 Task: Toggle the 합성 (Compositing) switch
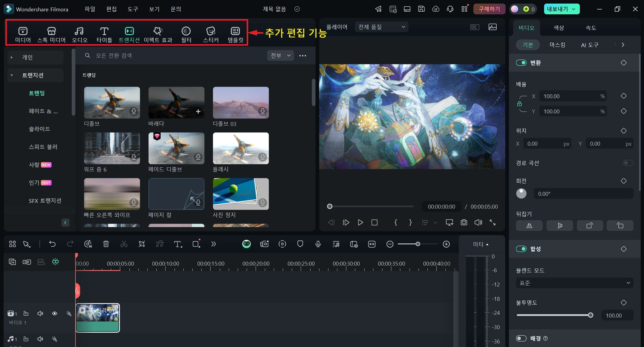tap(521, 249)
